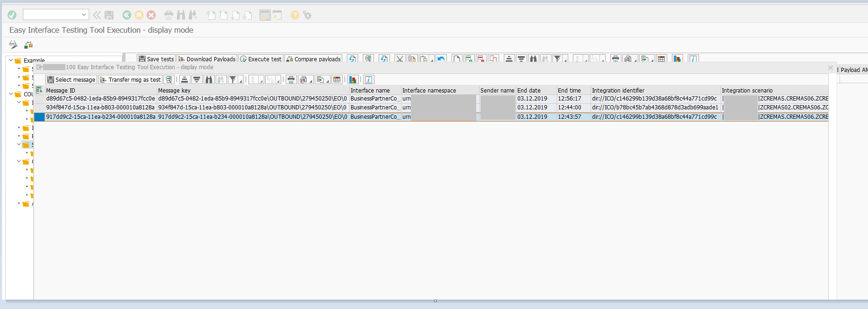Image resolution: width=868 pixels, height=309 pixels.
Task: Click Details magnifier icon in popup toolbar
Action: point(169,80)
